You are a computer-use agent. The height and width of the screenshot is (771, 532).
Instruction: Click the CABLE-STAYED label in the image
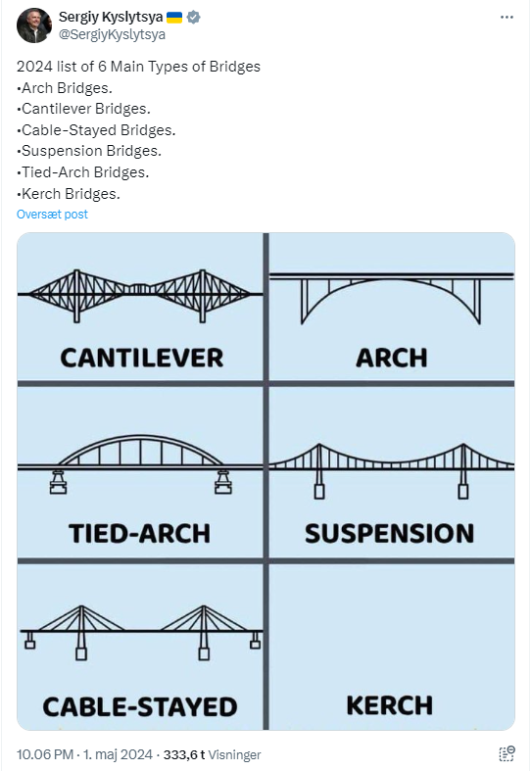140,707
